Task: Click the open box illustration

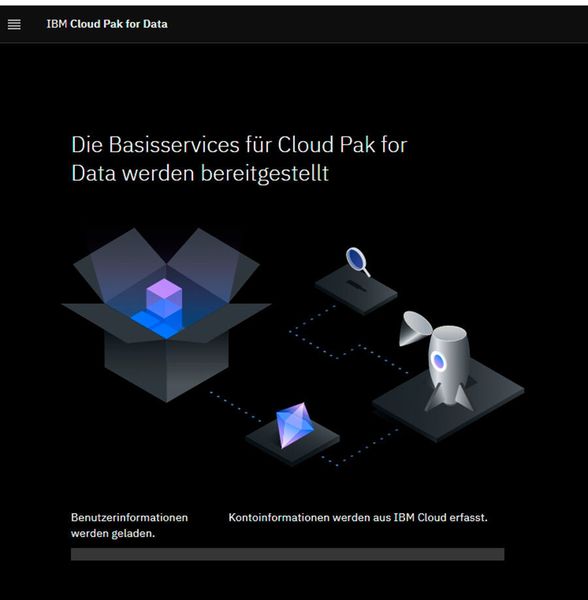Action: (x=166, y=315)
